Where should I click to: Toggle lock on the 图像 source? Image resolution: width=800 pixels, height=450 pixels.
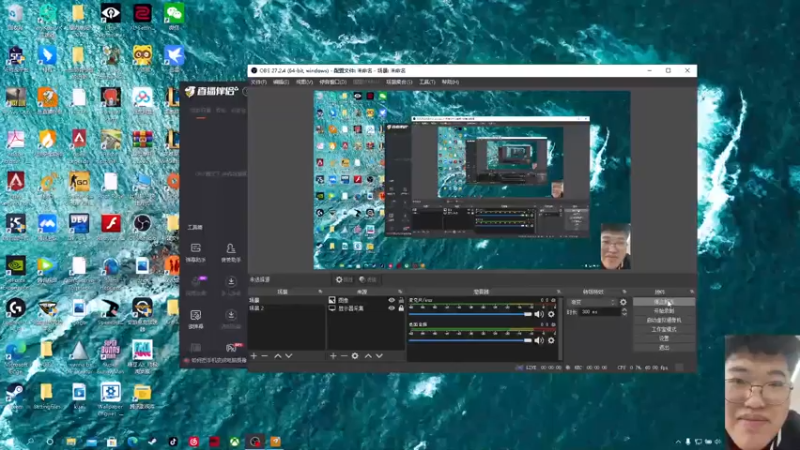pyautogui.click(x=401, y=300)
